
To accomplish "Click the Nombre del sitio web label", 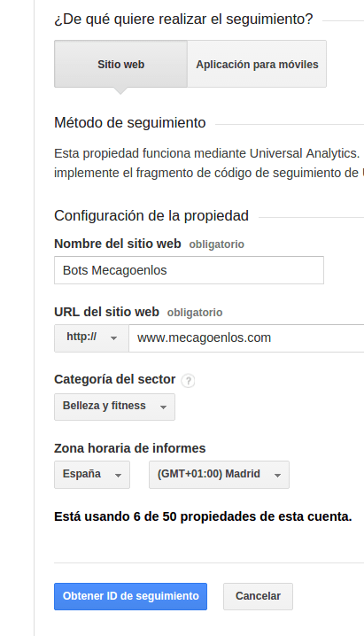I will pyautogui.click(x=118, y=244).
